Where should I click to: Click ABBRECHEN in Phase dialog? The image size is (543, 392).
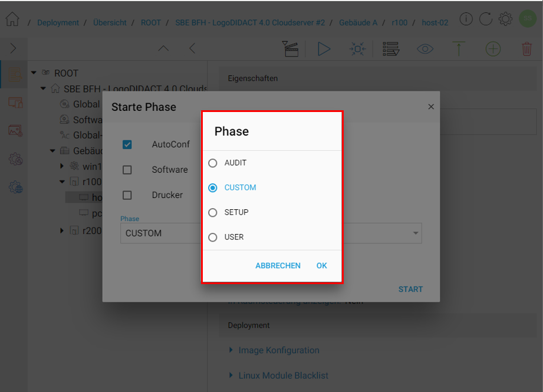pos(278,266)
